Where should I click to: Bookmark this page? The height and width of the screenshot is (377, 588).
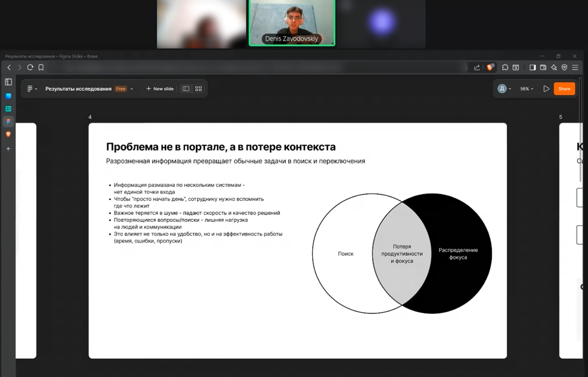point(41,68)
